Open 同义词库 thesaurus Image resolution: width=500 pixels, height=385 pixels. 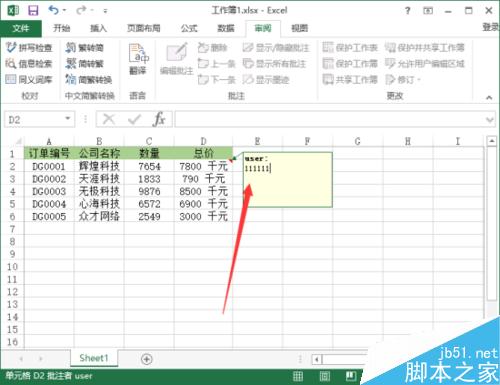click(29, 79)
